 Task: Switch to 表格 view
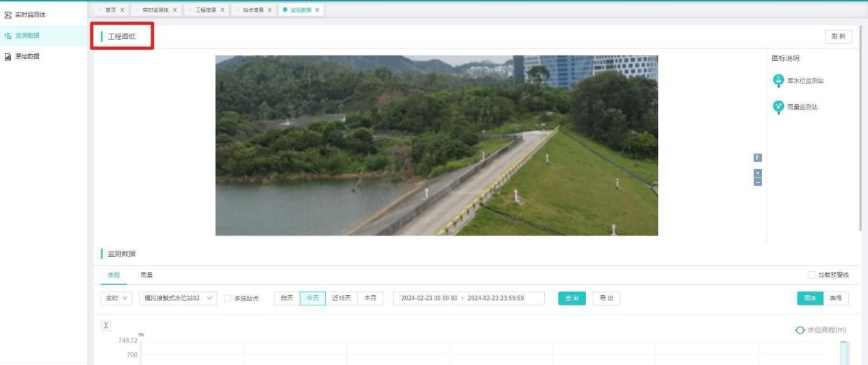pos(836,298)
